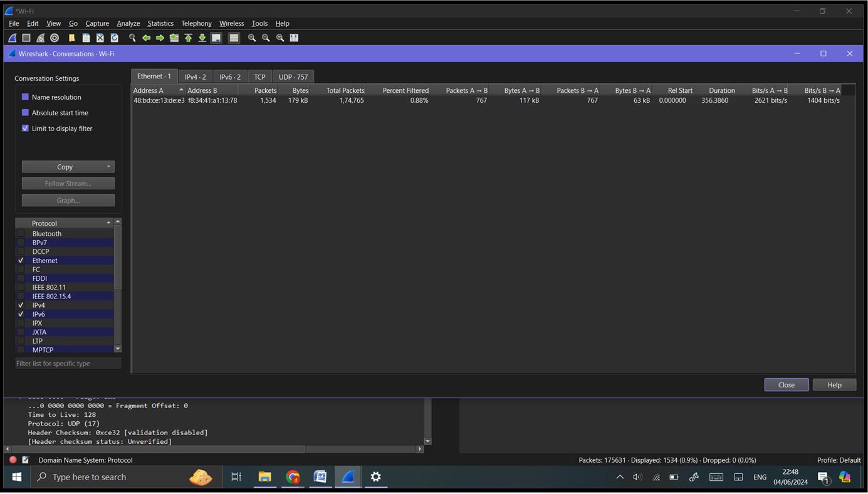Expand hidden icons in the system tray
This screenshot has width=868, height=494.
[619, 476]
